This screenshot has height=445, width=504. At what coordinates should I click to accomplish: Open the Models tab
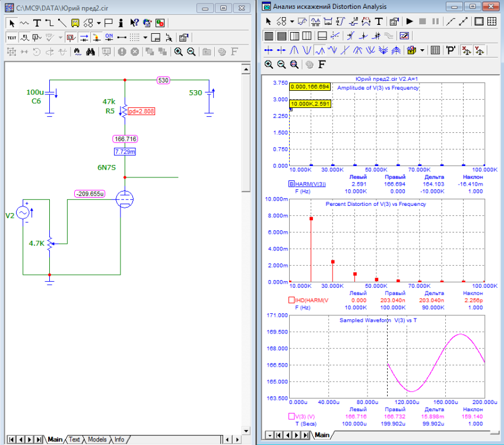pos(97,440)
